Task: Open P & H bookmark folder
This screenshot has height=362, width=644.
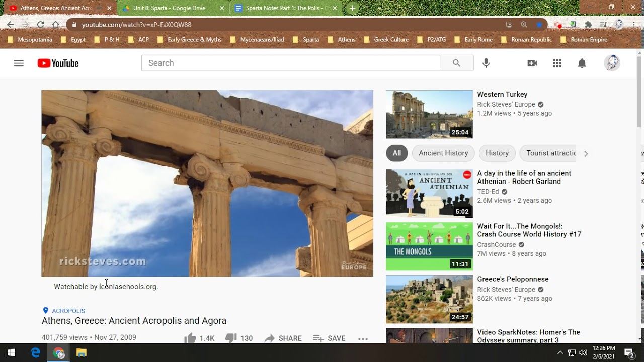Action: [107, 40]
